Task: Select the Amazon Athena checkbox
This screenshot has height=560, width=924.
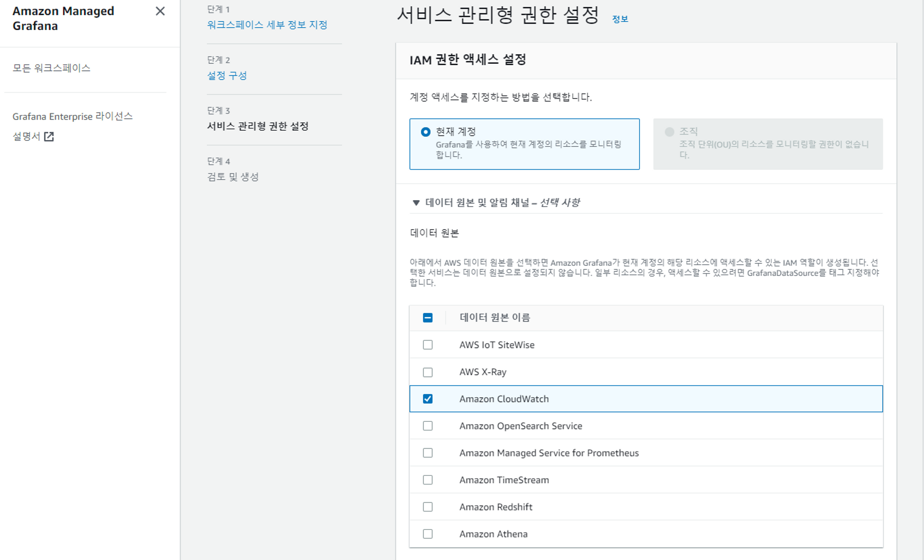Action: point(428,534)
